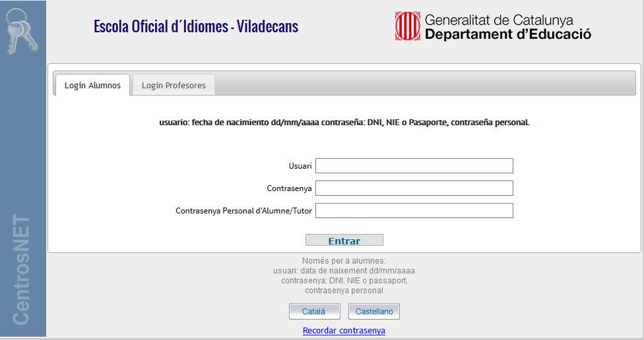This screenshot has width=644, height=340.
Task: Click the usuario fecha de nacimiento instruction text
Action: (344, 122)
